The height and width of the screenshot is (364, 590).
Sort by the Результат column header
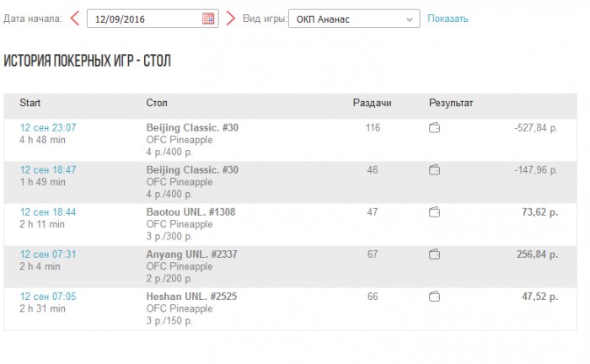tap(451, 103)
